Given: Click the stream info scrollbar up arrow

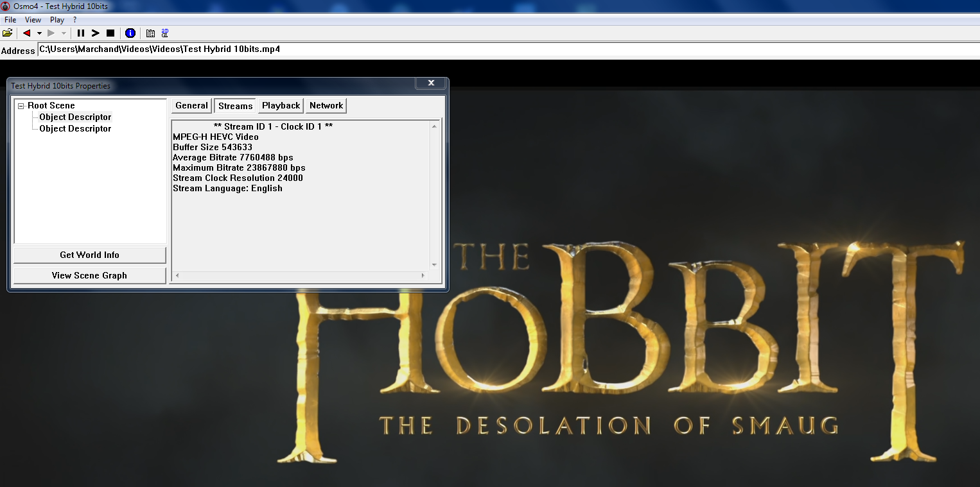Looking at the screenshot, I should coord(434,126).
